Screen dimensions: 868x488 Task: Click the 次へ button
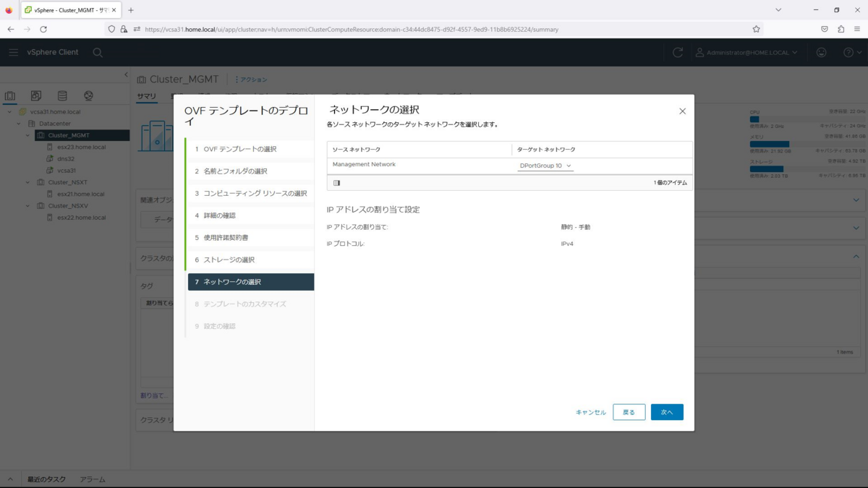tap(667, 412)
